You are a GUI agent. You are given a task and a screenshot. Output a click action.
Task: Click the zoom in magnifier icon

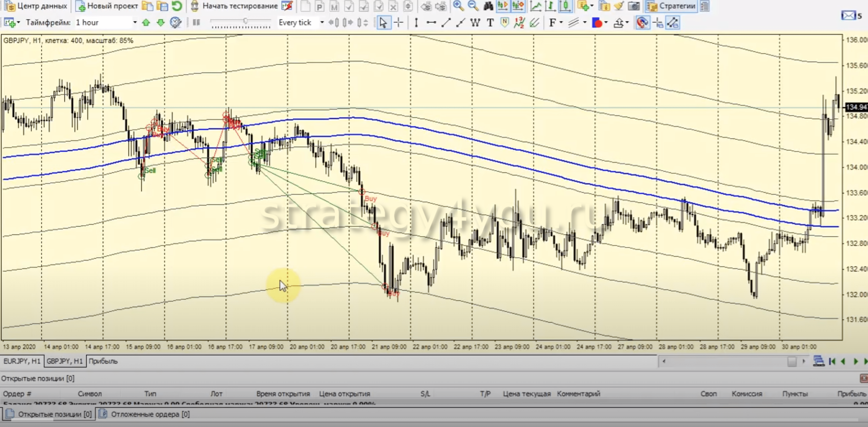[x=458, y=6]
